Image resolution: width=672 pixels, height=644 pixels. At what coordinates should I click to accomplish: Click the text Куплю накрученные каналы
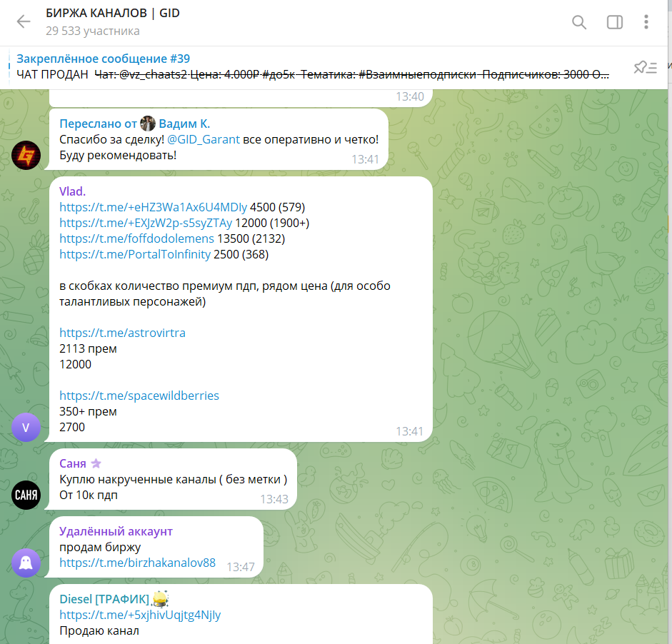tap(138, 480)
